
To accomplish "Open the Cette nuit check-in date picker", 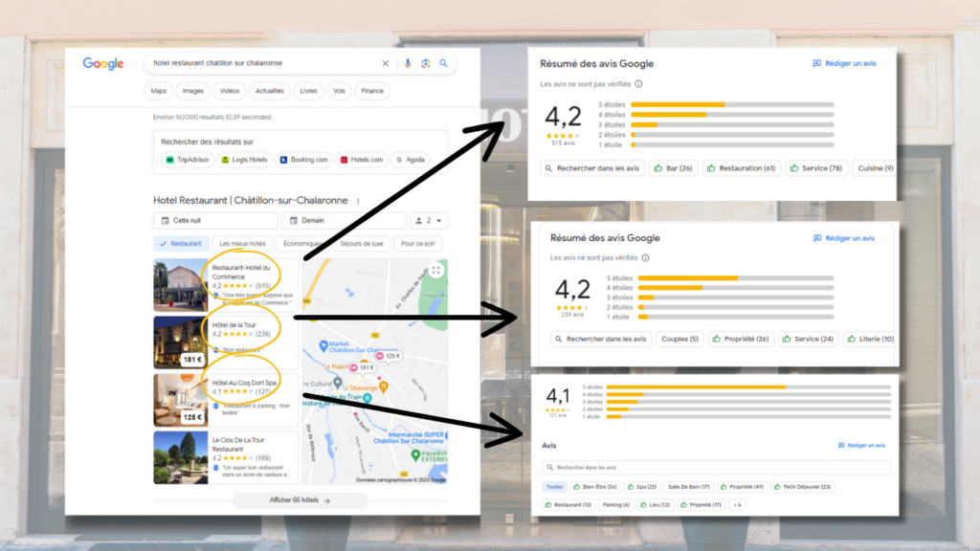I will pos(215,221).
